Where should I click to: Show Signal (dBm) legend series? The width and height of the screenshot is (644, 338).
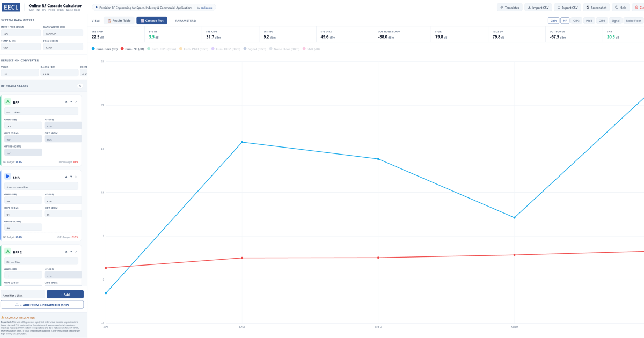(255, 49)
